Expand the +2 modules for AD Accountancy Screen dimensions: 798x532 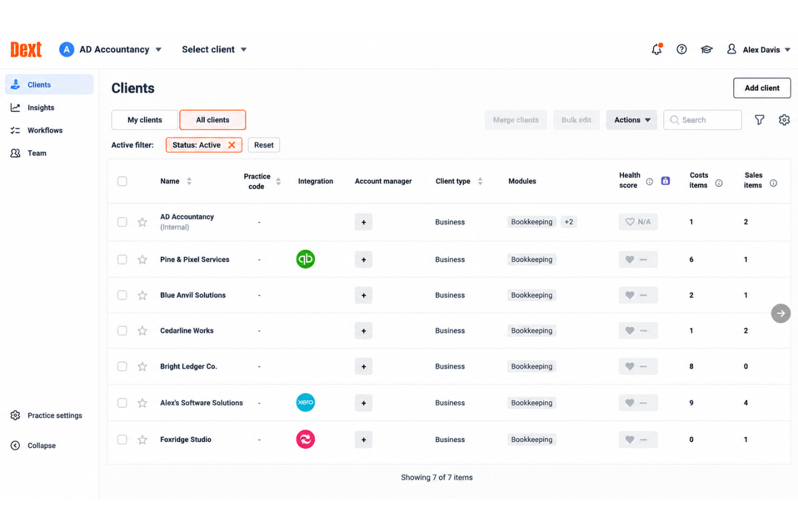click(569, 222)
